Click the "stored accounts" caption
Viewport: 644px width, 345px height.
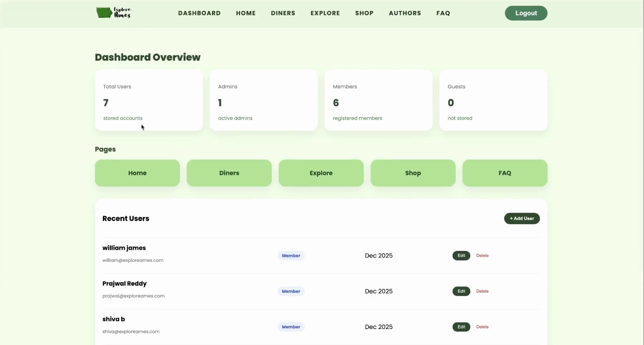[x=123, y=118]
